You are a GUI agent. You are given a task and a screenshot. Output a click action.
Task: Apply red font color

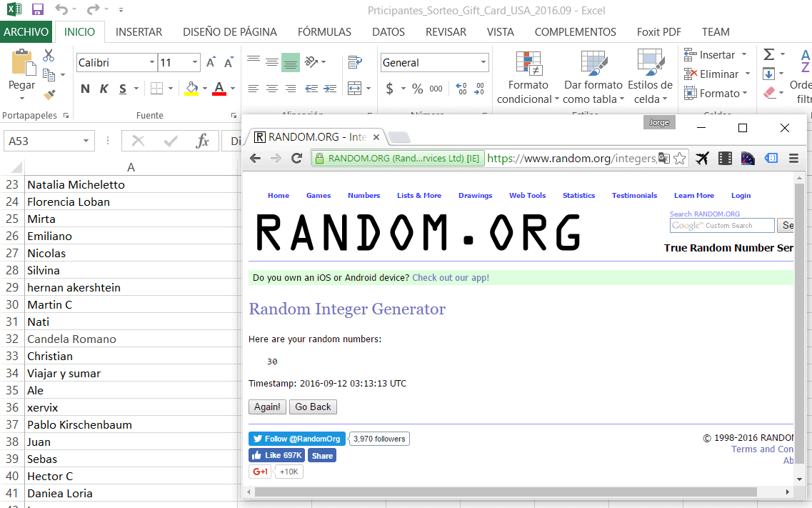tap(219, 89)
